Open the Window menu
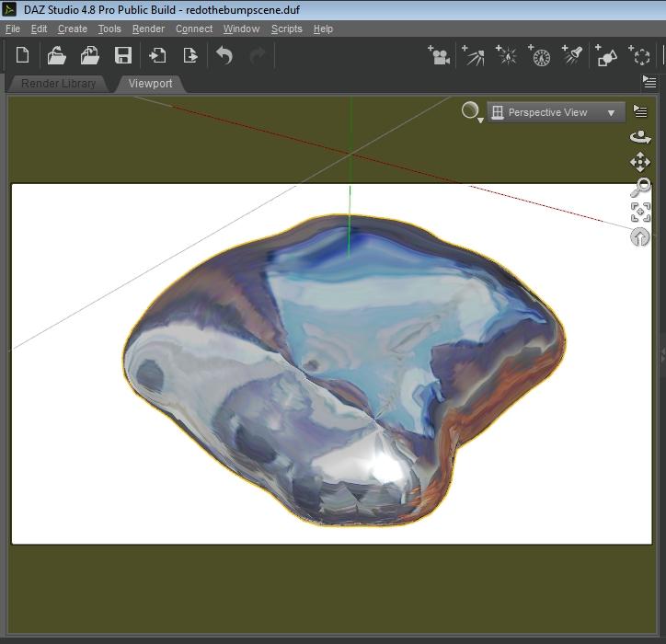Viewport: 666px width, 644px height. (242, 29)
